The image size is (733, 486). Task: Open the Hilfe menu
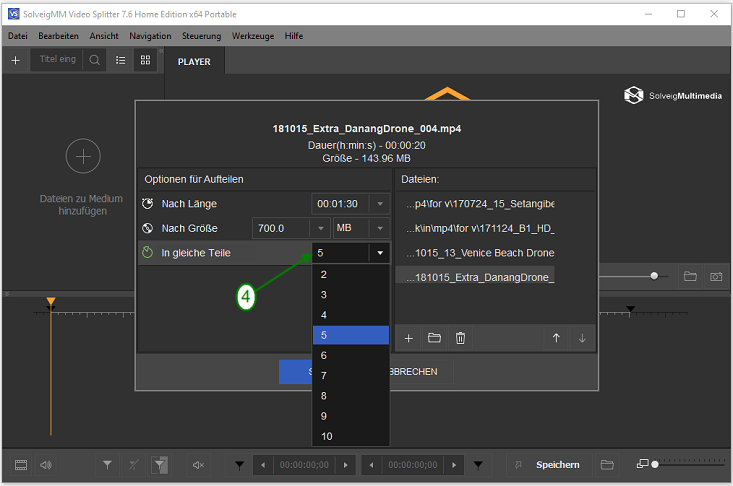pyautogui.click(x=294, y=36)
